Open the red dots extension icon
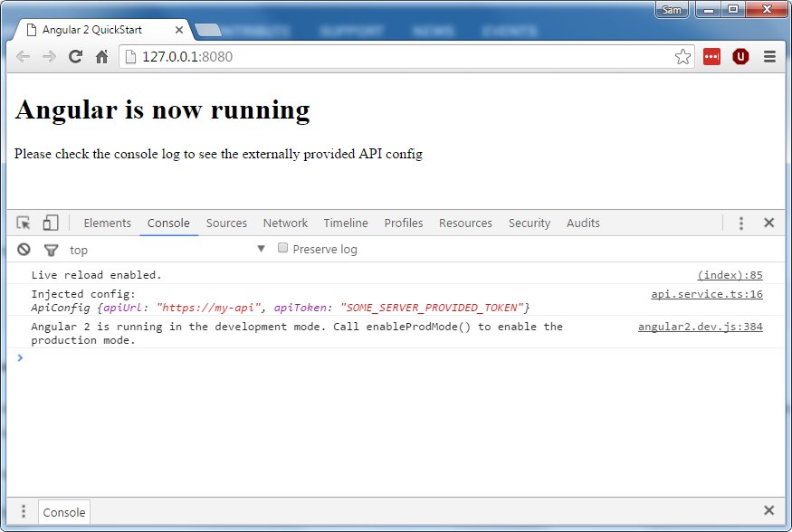 click(711, 56)
